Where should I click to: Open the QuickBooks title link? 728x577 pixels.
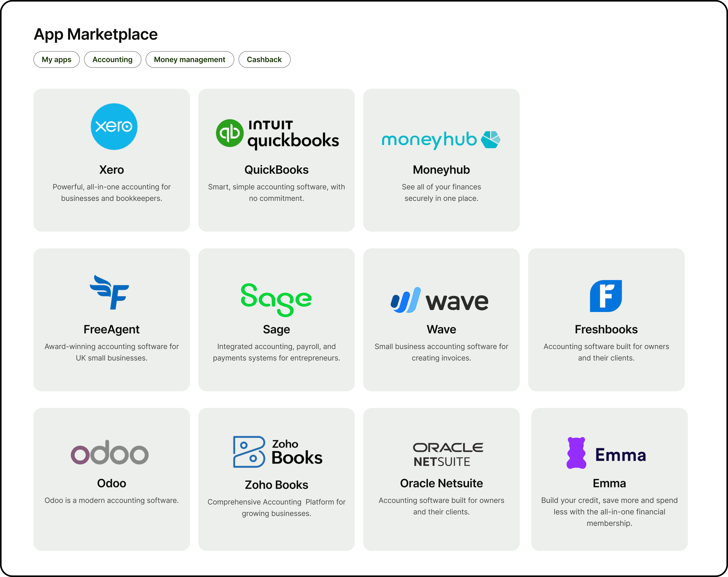tap(276, 170)
